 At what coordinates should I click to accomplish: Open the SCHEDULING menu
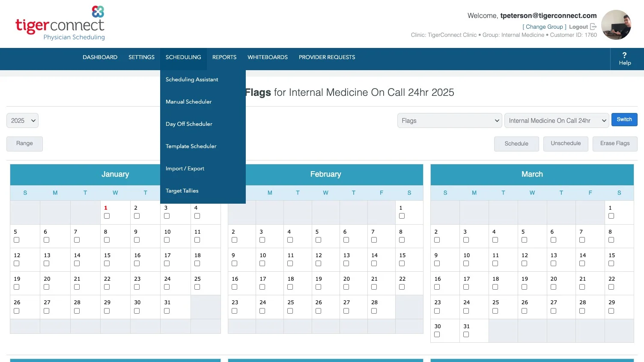tap(183, 57)
